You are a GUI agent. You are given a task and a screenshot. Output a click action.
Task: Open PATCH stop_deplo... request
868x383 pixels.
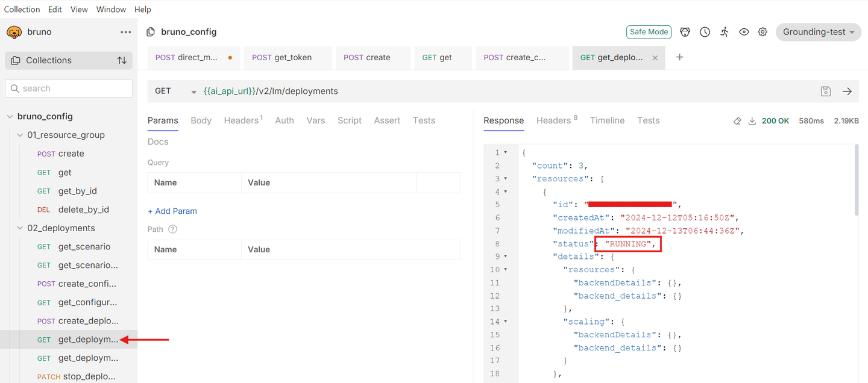coord(69,377)
